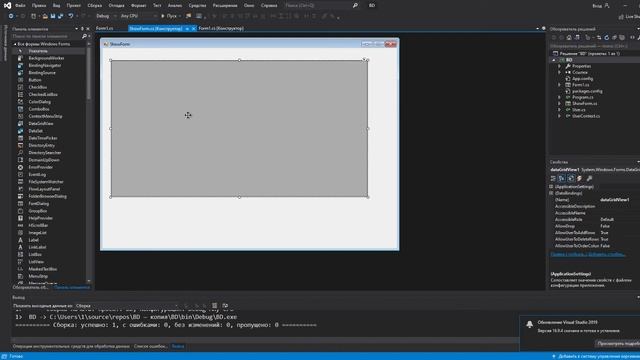This screenshot has width=640, height=360.
Task: Choose DomainUpDown in the toolbox
Action: tap(44, 160)
